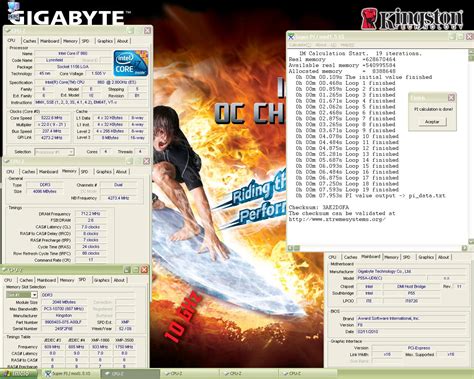Screen dimensions: 474x379
Task: Select CPU tab in the Memory CPU-Z window
Action: coord(10,172)
